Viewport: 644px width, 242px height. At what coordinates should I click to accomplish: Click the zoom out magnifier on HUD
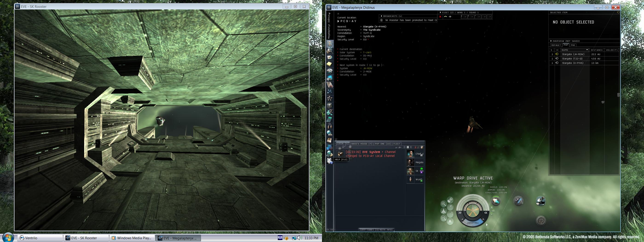443,218
